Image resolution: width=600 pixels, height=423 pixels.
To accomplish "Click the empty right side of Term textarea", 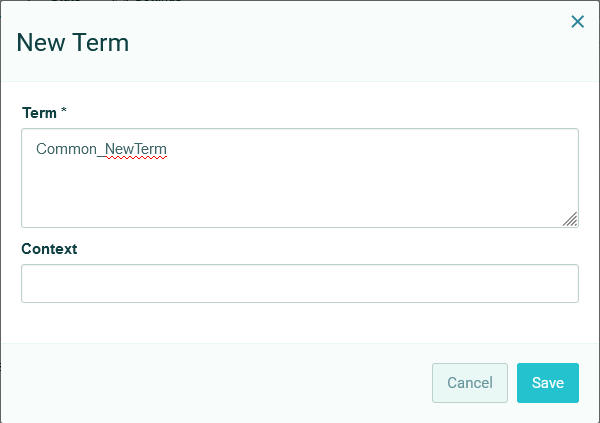I will 450,160.
